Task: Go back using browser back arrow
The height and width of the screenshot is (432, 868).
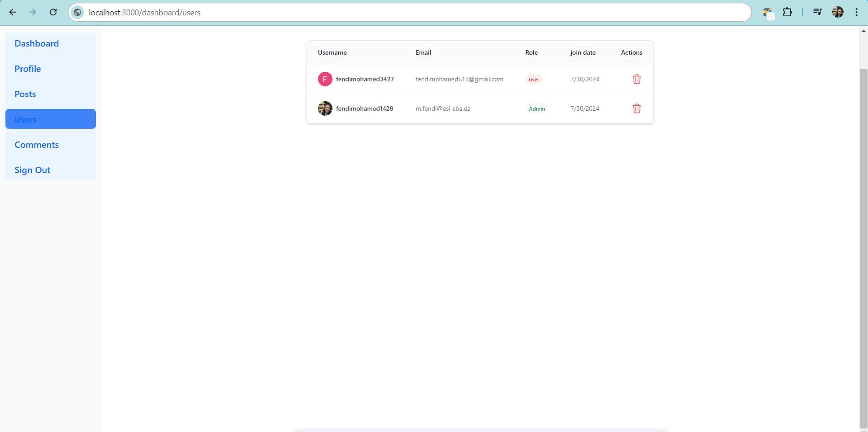Action: click(x=13, y=12)
